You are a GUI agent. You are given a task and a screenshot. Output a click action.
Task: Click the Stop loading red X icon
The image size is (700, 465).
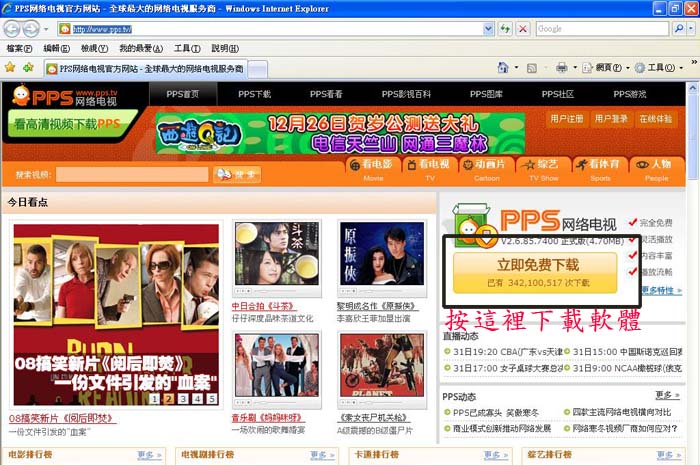pyautogui.click(x=522, y=29)
